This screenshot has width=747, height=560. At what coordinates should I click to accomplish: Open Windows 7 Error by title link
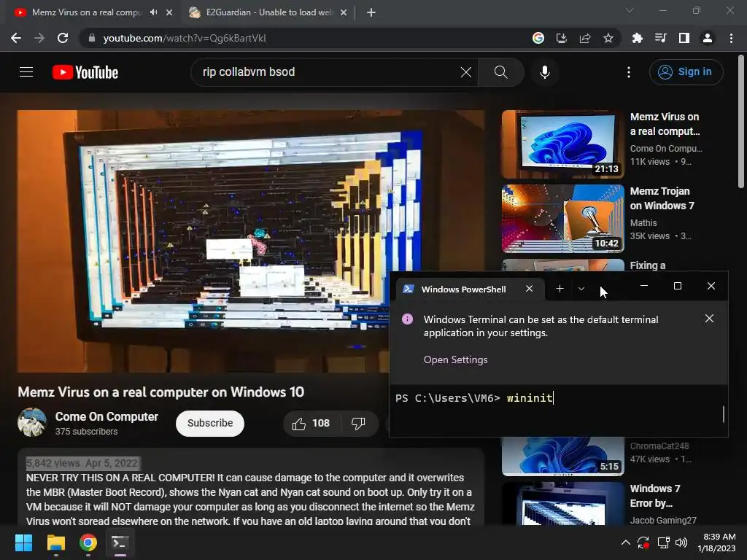tap(654, 496)
